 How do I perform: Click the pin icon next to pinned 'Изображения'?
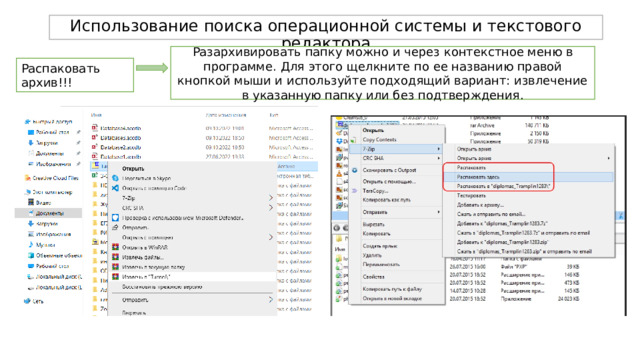tap(78, 164)
